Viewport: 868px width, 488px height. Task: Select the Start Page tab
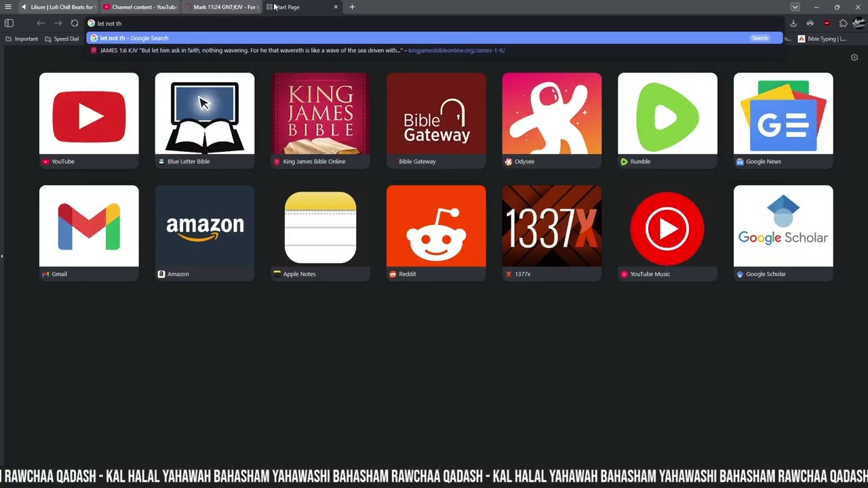pos(302,7)
